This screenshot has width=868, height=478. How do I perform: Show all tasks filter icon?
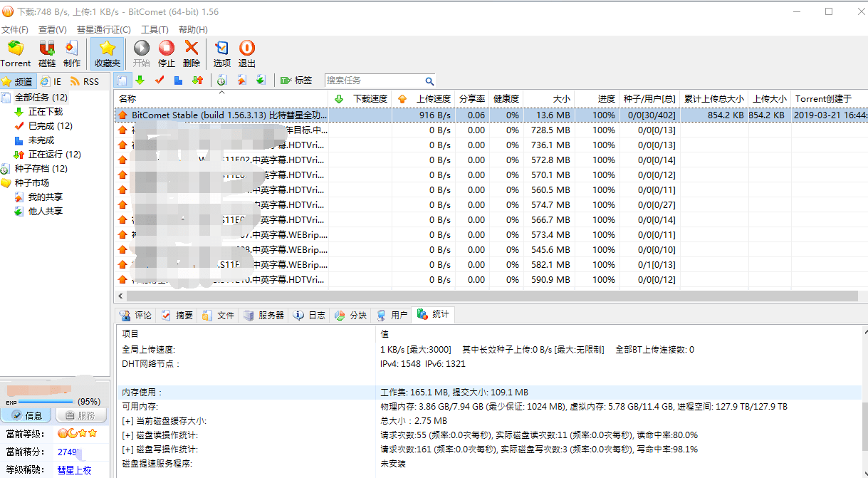click(122, 80)
